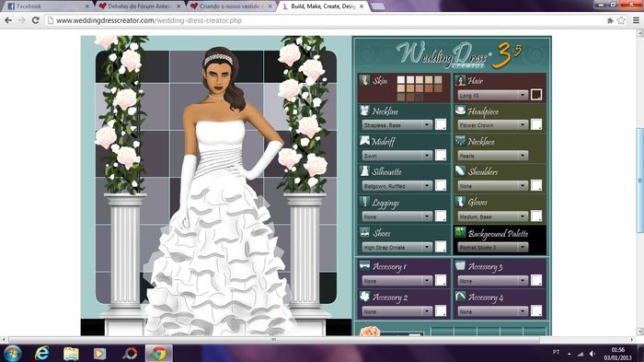The height and width of the screenshot is (362, 644).
Task: Click the taskbar clock showing 01:56
Action: coord(617,354)
